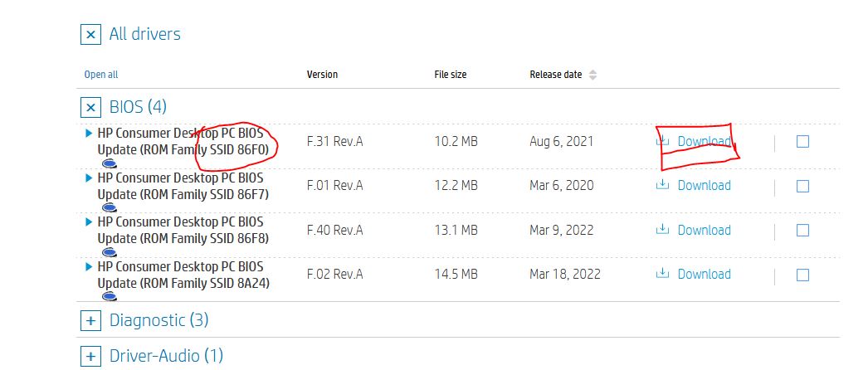Click download icon for F.40 Rev.A BIOS
868x370 pixels.
pos(662,230)
